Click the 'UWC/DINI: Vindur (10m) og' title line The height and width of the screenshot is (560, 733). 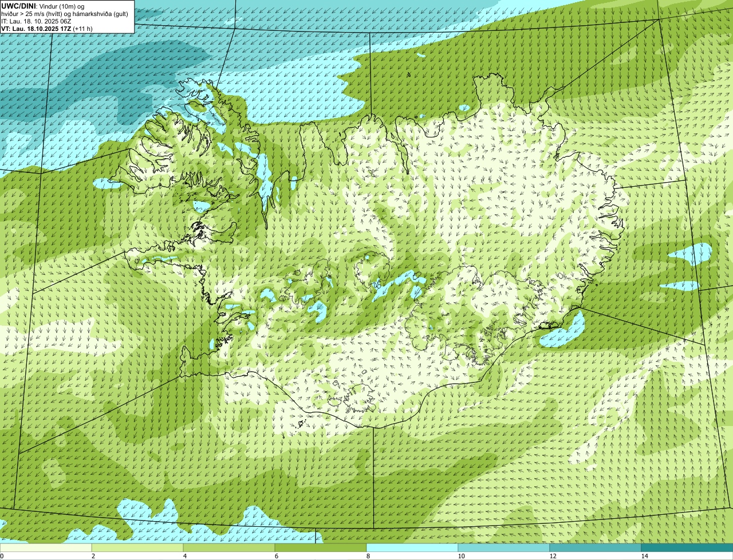pyautogui.click(x=43, y=6)
